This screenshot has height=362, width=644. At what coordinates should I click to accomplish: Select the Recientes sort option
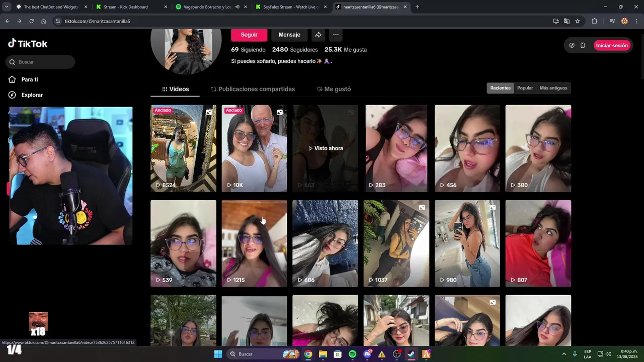click(x=500, y=88)
